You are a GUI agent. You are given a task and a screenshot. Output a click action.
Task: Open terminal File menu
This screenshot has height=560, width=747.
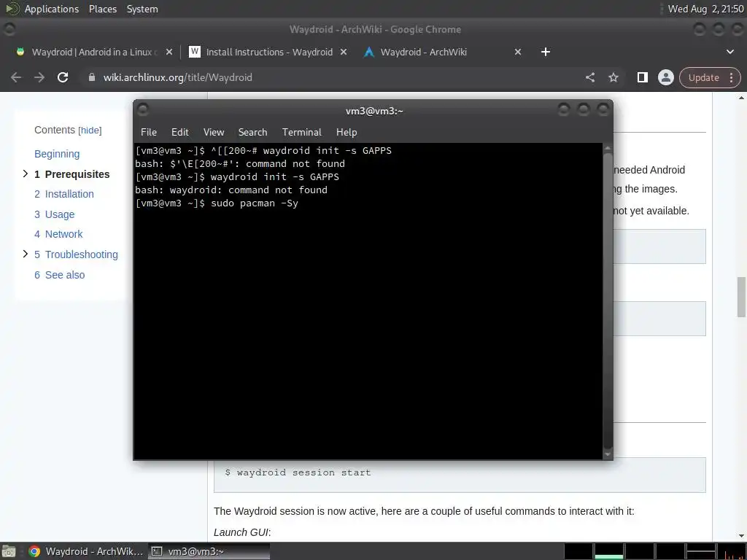pos(149,133)
